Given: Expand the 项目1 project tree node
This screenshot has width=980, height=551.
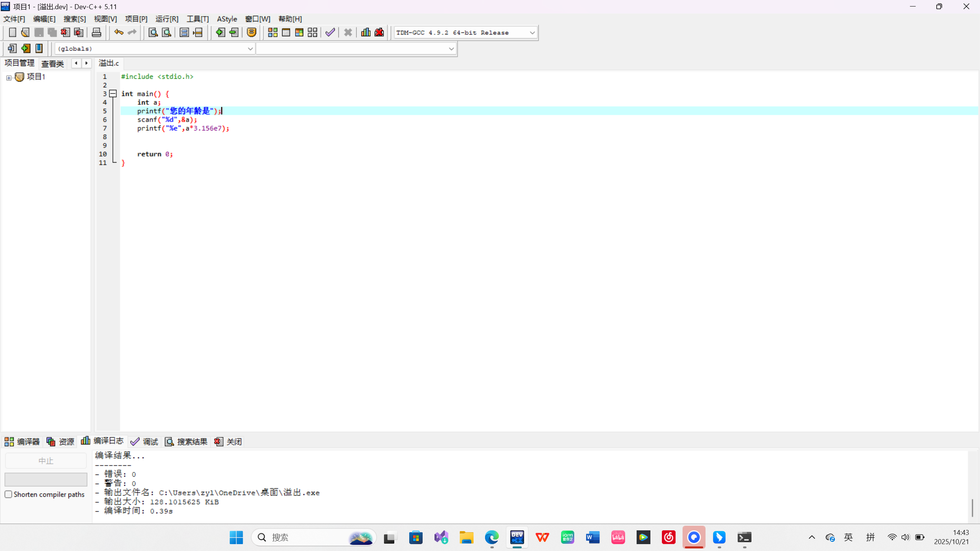Looking at the screenshot, I should tap(8, 78).
